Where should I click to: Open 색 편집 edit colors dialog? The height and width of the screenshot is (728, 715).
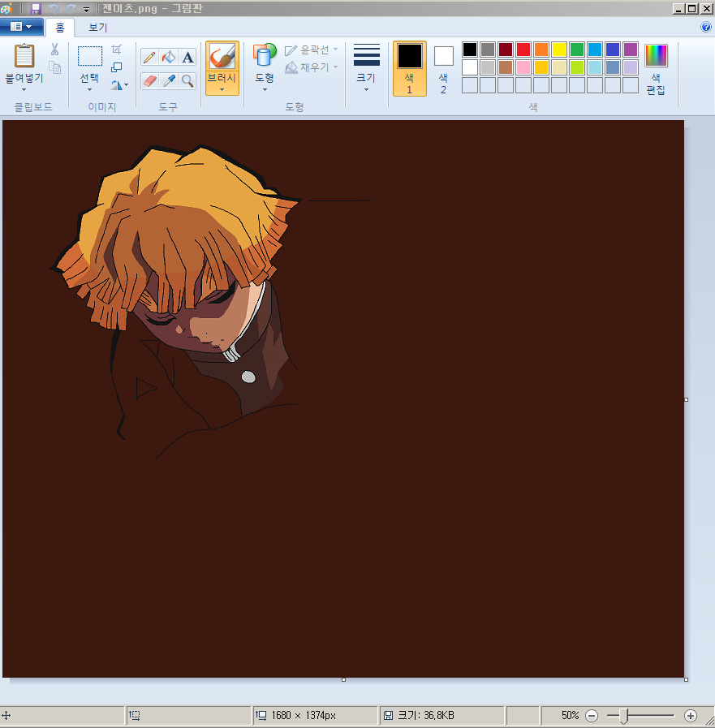tap(656, 69)
